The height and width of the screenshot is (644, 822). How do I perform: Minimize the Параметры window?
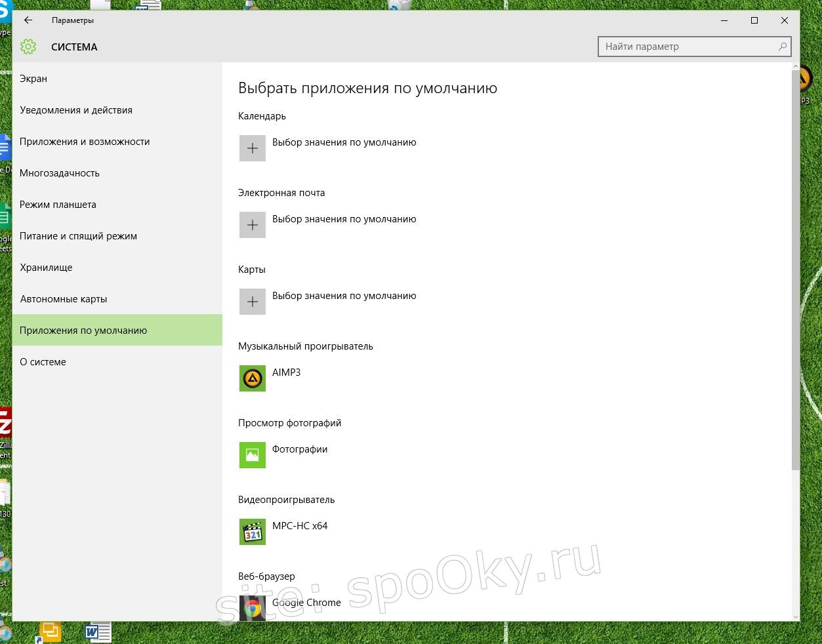click(x=724, y=20)
